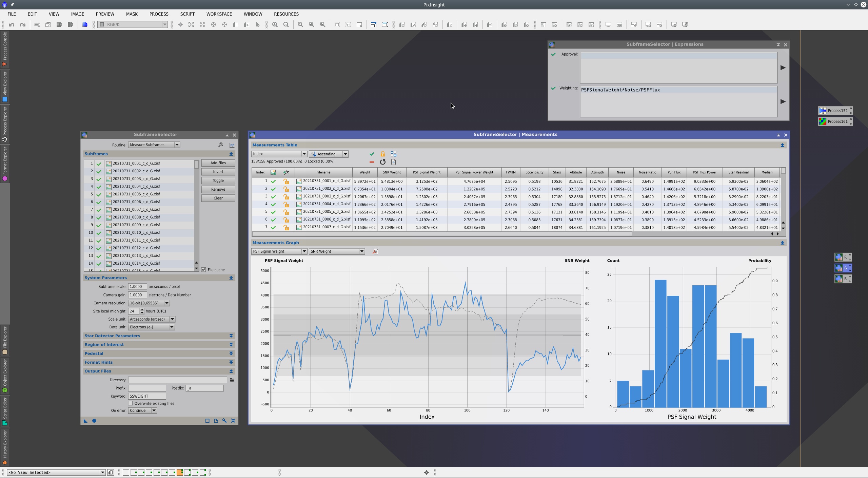Open the Object Explorer side tab
868x478 pixels.
click(5, 376)
